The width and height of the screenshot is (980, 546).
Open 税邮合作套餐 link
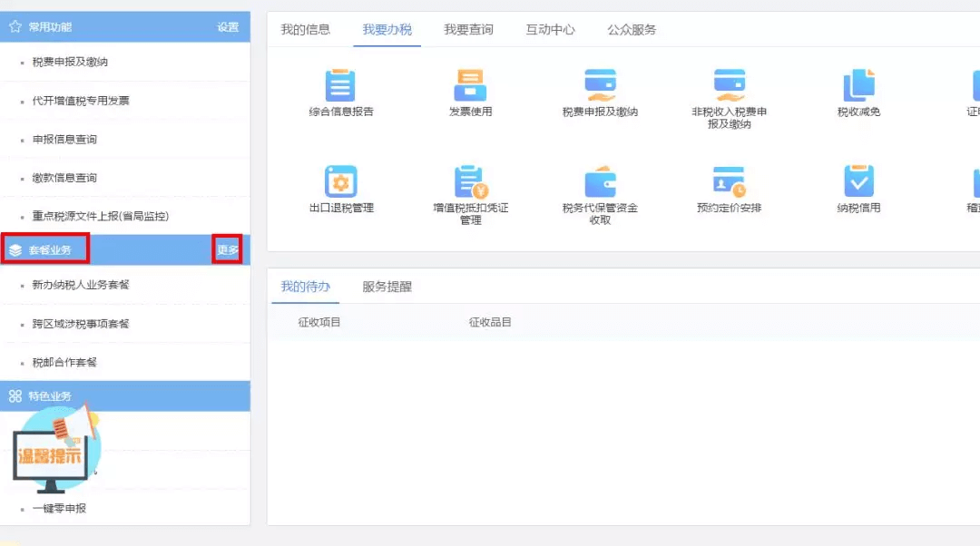[64, 362]
